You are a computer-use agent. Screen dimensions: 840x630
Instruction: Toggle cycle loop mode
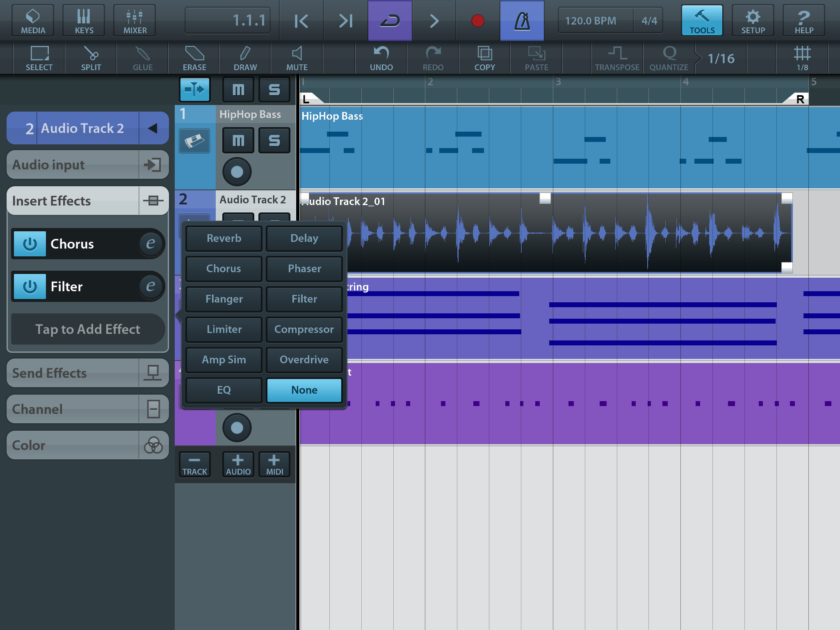pos(390,21)
